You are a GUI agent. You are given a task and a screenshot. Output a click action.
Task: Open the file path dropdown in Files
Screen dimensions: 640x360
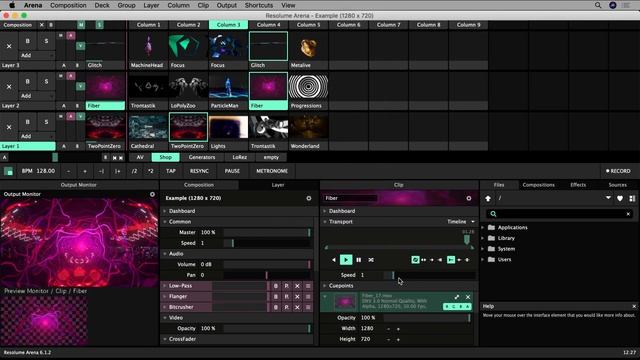click(x=608, y=198)
